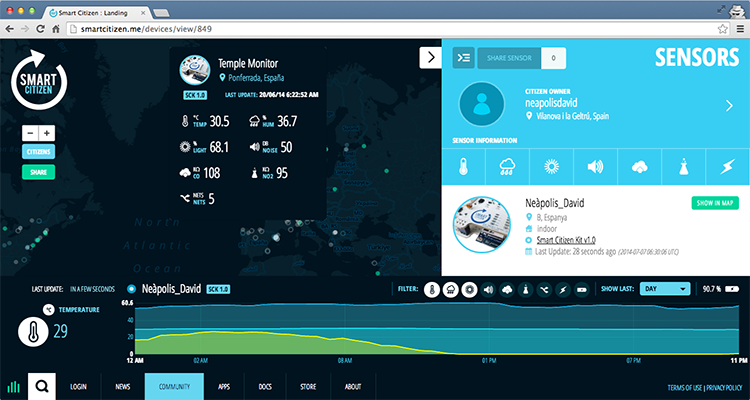The image size is (750, 400).
Task: Enable the battery filter in the chart bar
Action: pyautogui.click(x=582, y=289)
